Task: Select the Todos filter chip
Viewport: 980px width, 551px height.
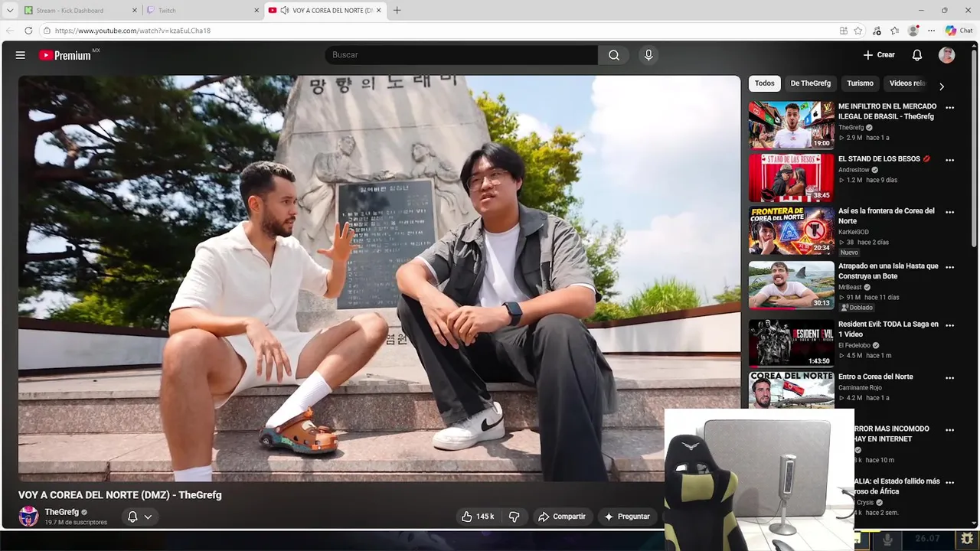Action: (x=764, y=83)
